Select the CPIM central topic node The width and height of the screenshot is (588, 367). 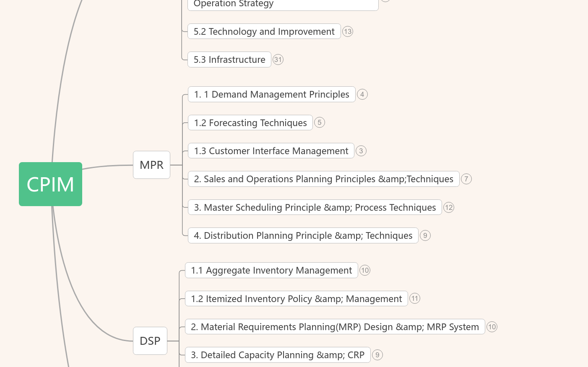(x=50, y=184)
